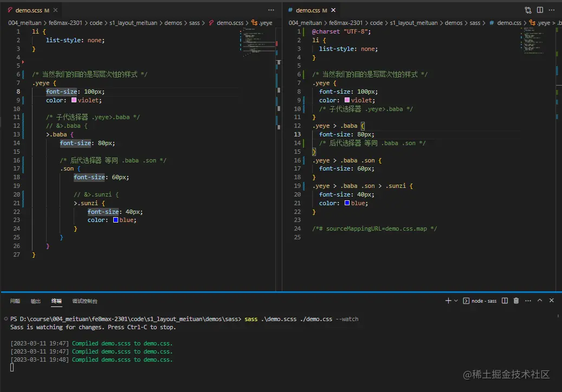The width and height of the screenshot is (562, 392).
Task: Click the left editor minimap
Action: click(x=257, y=42)
